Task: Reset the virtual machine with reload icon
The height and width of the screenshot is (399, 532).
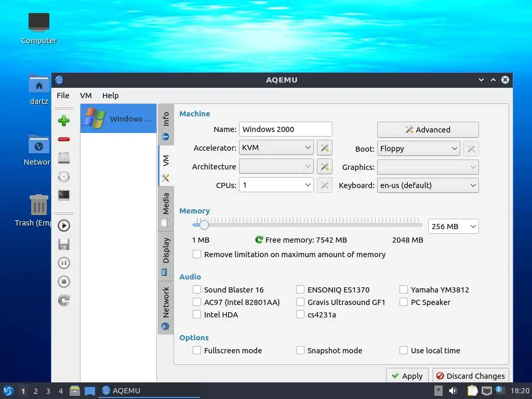Action: (64, 300)
